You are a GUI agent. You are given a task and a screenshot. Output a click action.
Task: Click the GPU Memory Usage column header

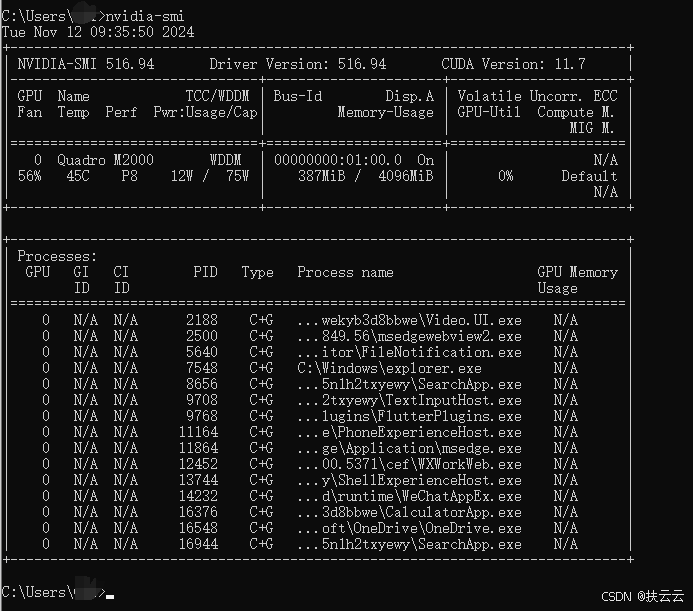[x=577, y=280]
